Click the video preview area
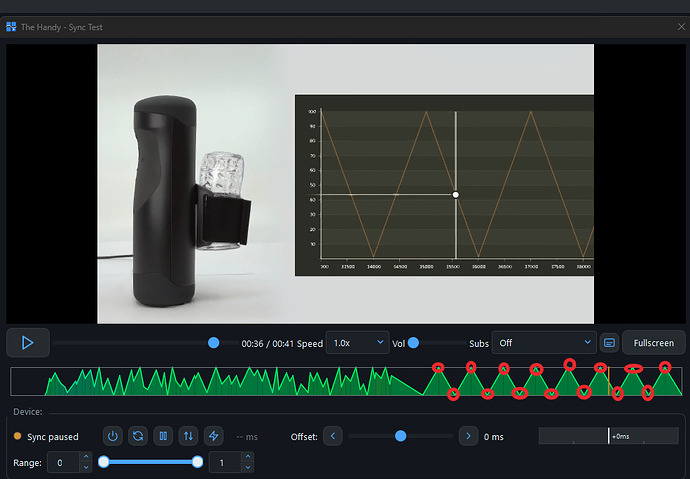 tap(345, 184)
